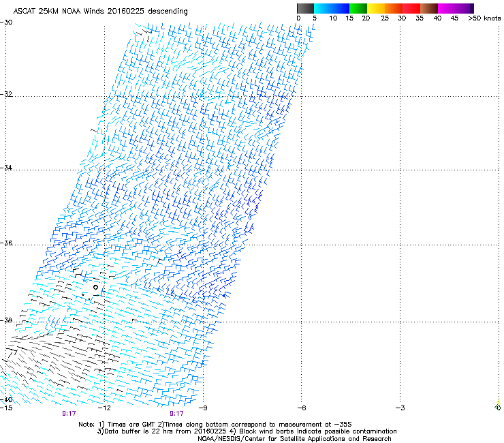Click the NOAA/NESDIS Center for Satellite Applications credit

[294, 439]
